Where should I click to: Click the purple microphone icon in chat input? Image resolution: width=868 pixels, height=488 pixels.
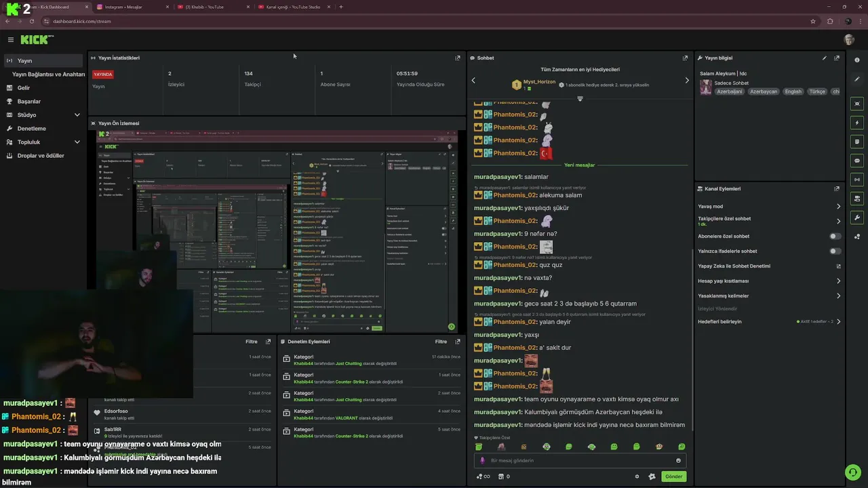[483, 460]
